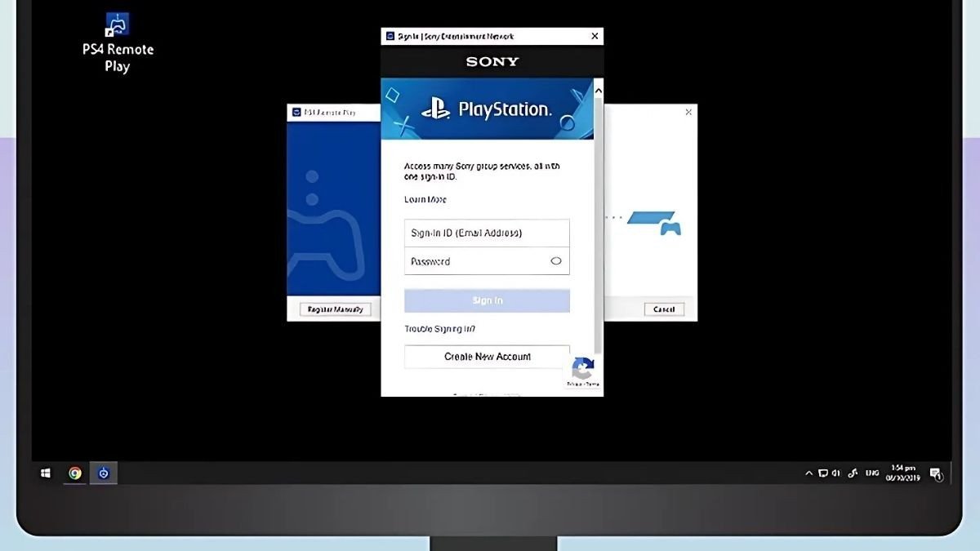
Task: Click scrollbar up arrow in sign-in dialog
Action: pyautogui.click(x=599, y=90)
